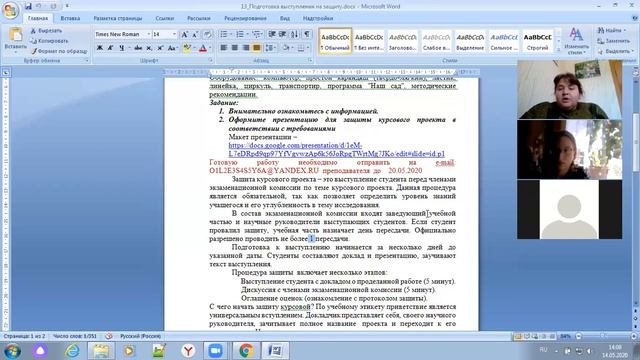Open Yandex Browser from the taskbar
Image resolution: width=640 pixels, height=360 pixels.
click(188, 351)
